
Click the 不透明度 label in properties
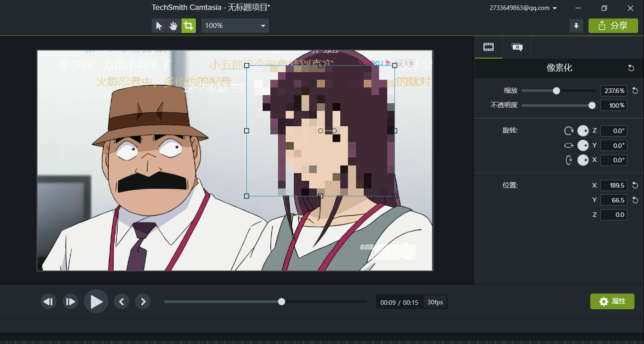tap(504, 105)
